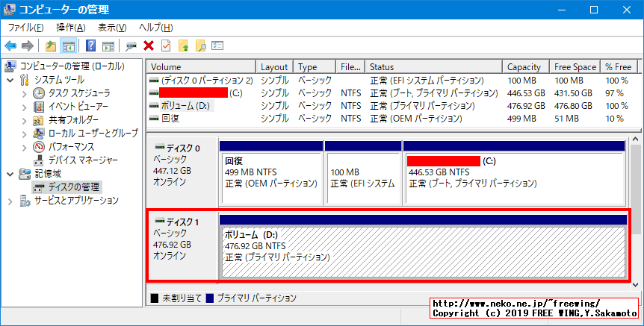The image size is (644, 326).
Task: Click the Forward arrow toolbar icon
Action: [27, 46]
